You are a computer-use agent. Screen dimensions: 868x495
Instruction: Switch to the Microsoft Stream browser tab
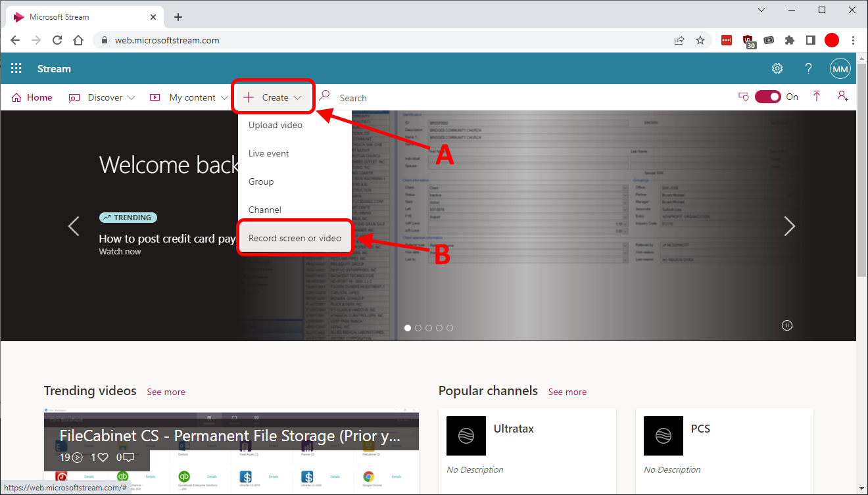tap(83, 17)
